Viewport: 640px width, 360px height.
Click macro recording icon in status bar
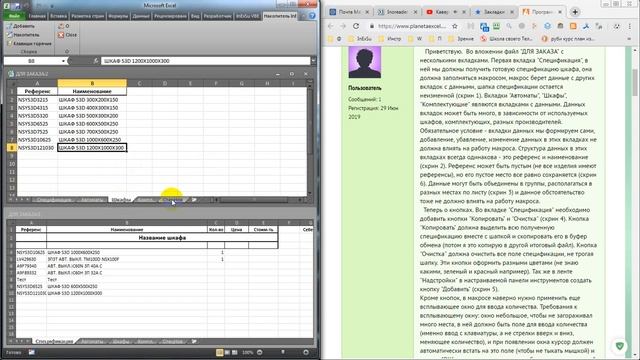point(31,352)
